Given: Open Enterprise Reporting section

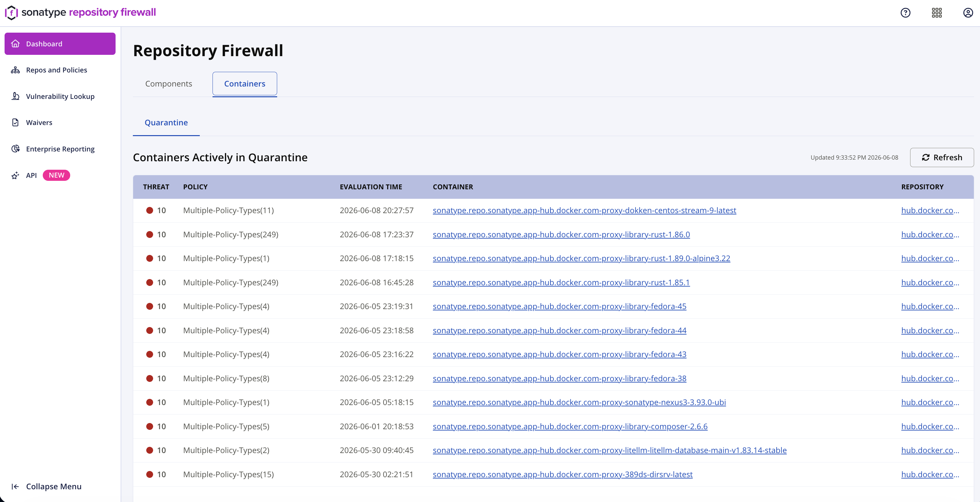Looking at the screenshot, I should 60,149.
